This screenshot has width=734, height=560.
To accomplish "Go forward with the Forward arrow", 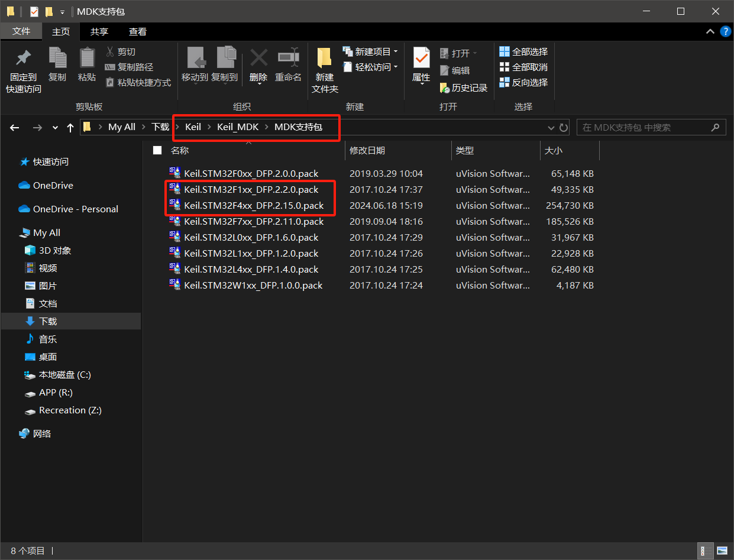I will (37, 127).
